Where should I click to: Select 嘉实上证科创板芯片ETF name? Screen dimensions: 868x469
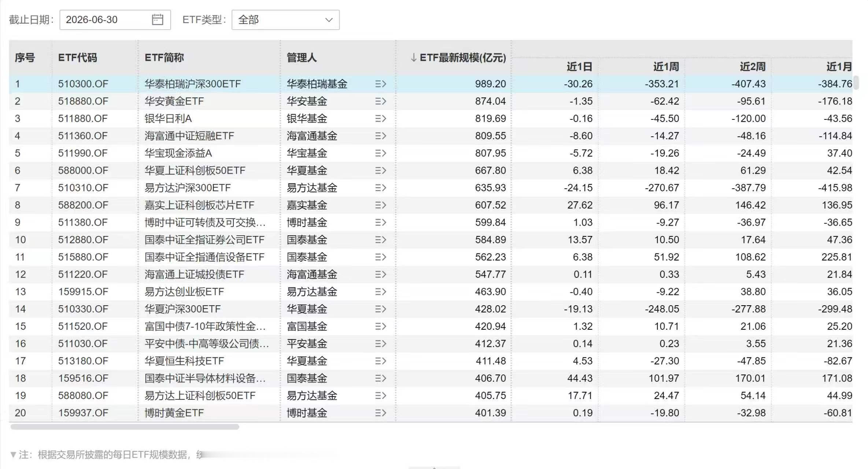(x=199, y=205)
